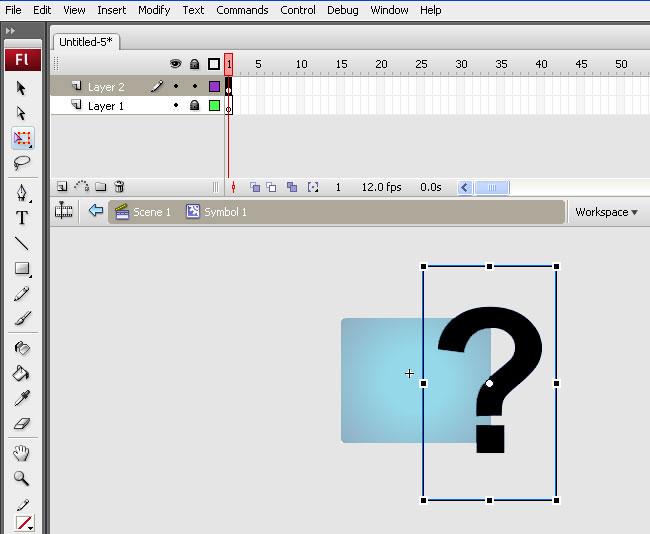Enable Onion Skin Outlines
Screen dimensions: 650x534
[x=271, y=187]
